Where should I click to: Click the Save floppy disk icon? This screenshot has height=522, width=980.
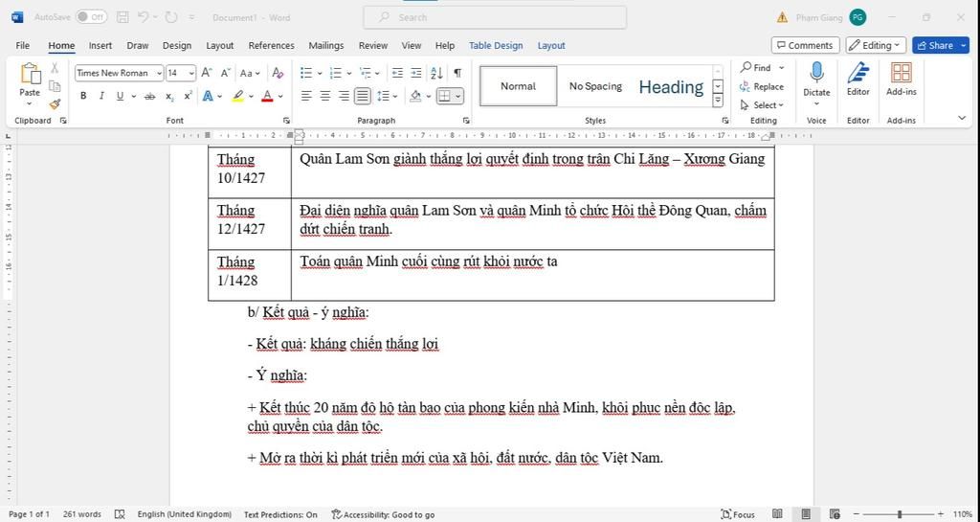point(123,17)
